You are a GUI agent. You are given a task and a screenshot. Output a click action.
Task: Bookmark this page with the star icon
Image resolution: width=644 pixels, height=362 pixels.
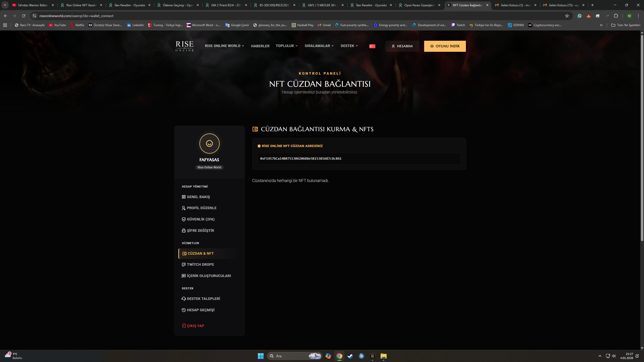pyautogui.click(x=567, y=16)
